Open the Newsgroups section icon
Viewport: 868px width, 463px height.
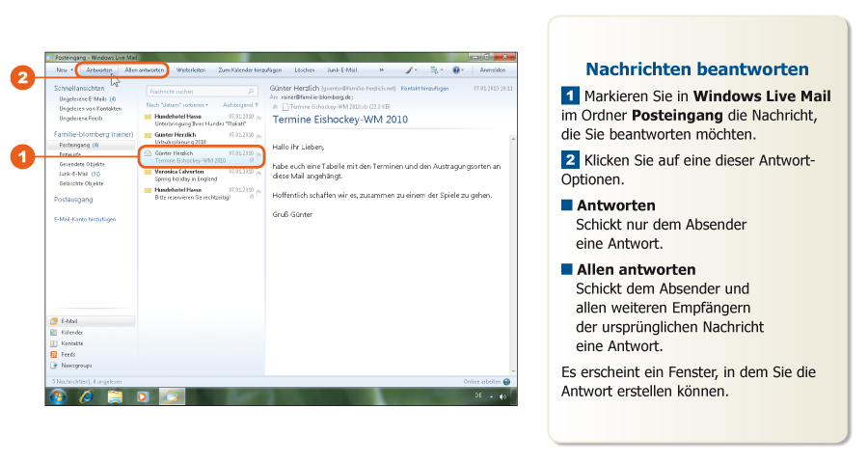click(53, 367)
